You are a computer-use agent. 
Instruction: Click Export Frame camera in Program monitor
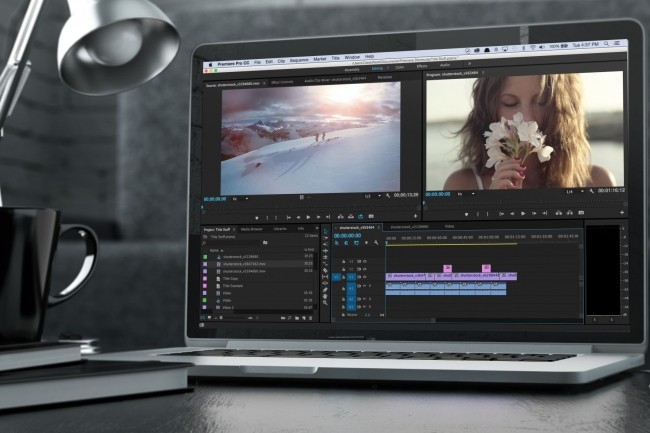coord(581,213)
